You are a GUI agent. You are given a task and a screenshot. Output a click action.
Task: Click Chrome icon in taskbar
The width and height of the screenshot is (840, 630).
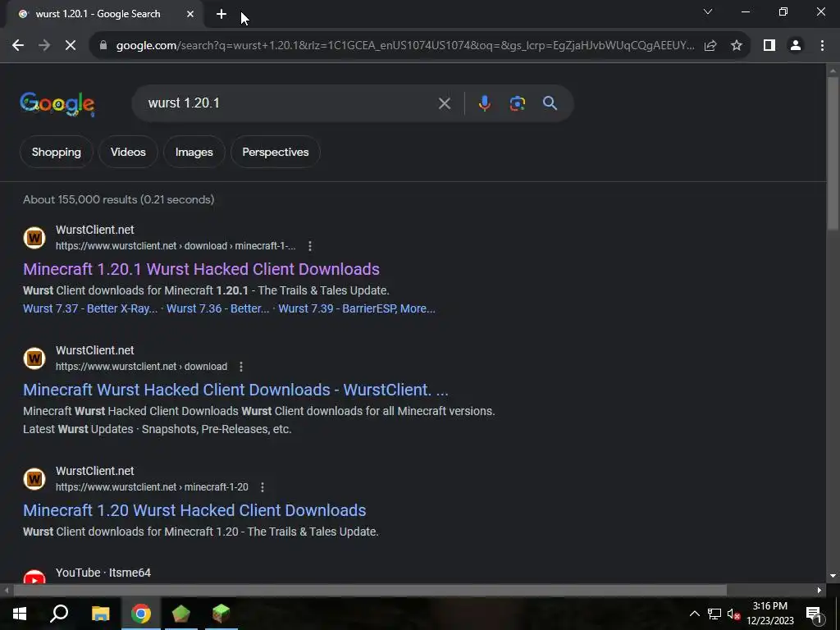coord(141,614)
